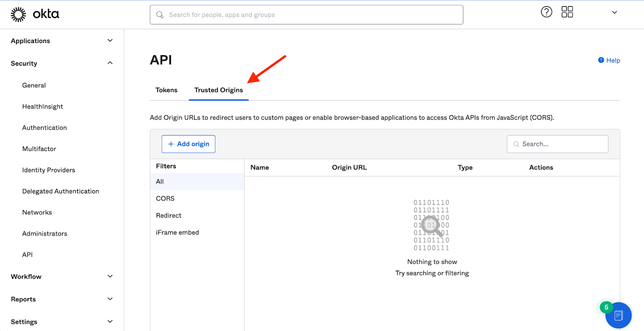Filter origins by Redirect
The height and width of the screenshot is (331, 644).
click(169, 215)
